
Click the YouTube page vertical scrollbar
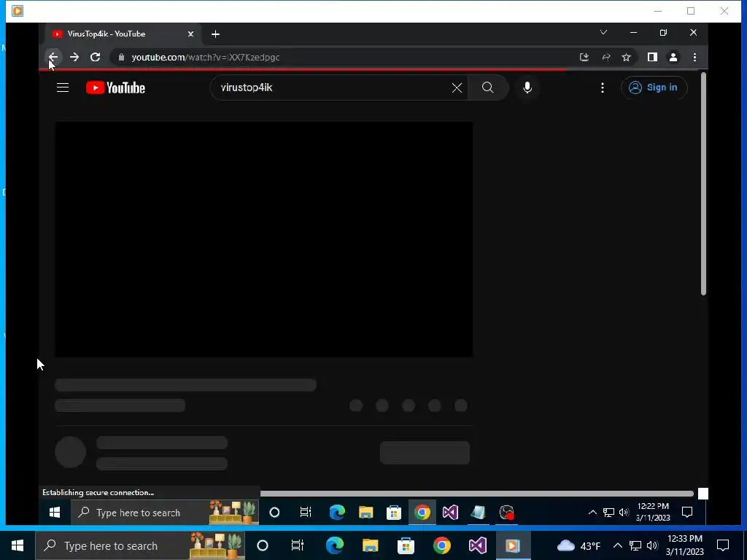pyautogui.click(x=703, y=183)
